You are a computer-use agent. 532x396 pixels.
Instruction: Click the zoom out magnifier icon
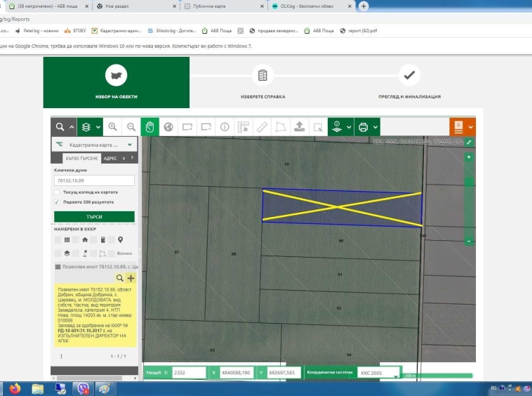pos(131,127)
